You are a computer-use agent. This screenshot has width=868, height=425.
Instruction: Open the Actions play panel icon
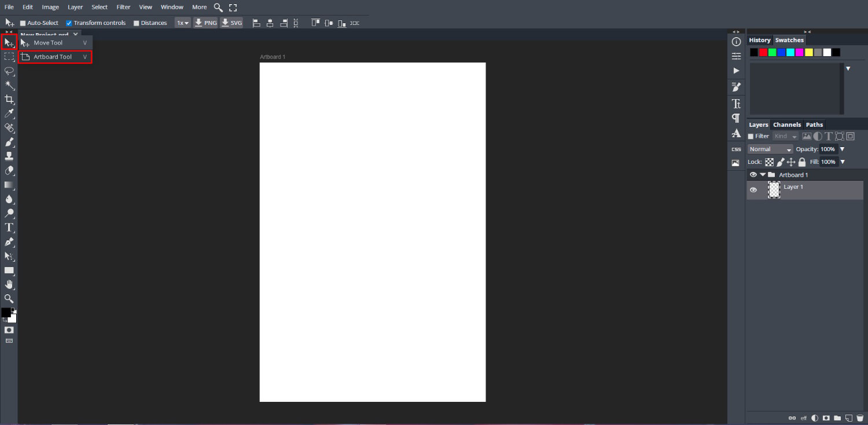pyautogui.click(x=736, y=71)
